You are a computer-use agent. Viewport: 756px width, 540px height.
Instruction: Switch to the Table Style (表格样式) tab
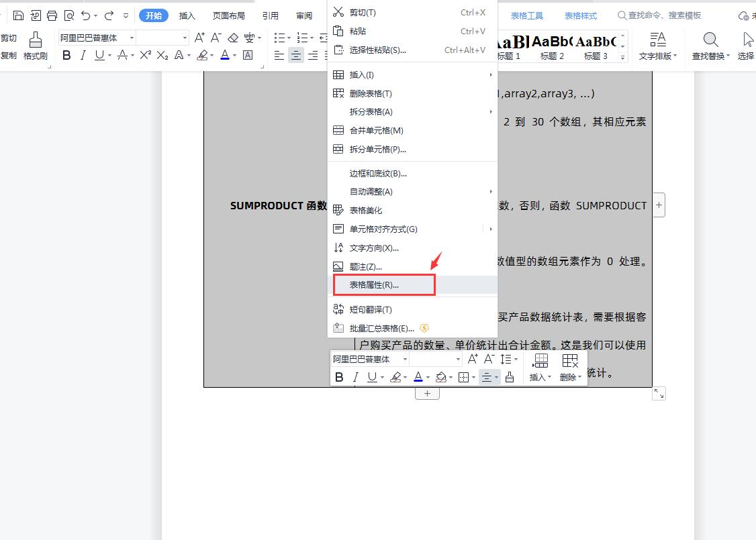[x=581, y=16]
